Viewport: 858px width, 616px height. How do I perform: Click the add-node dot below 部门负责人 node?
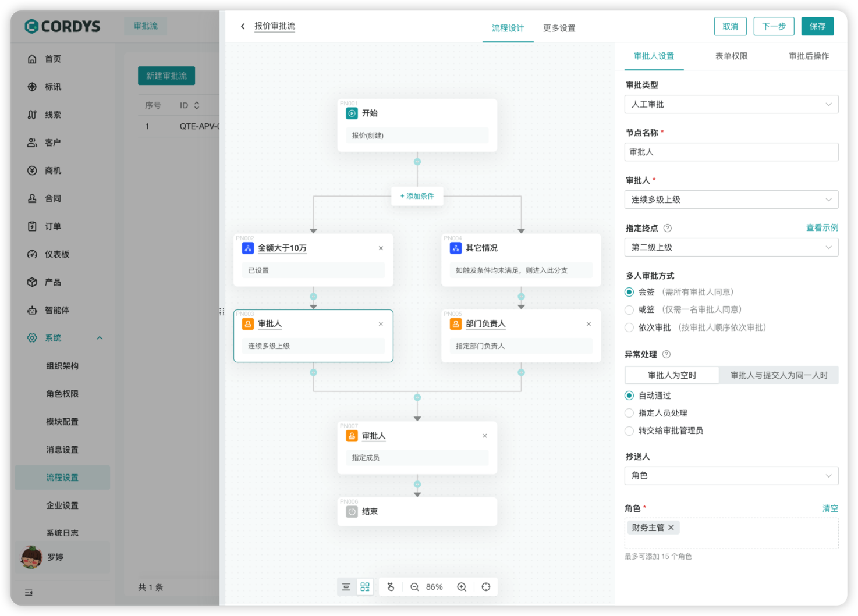pyautogui.click(x=521, y=372)
